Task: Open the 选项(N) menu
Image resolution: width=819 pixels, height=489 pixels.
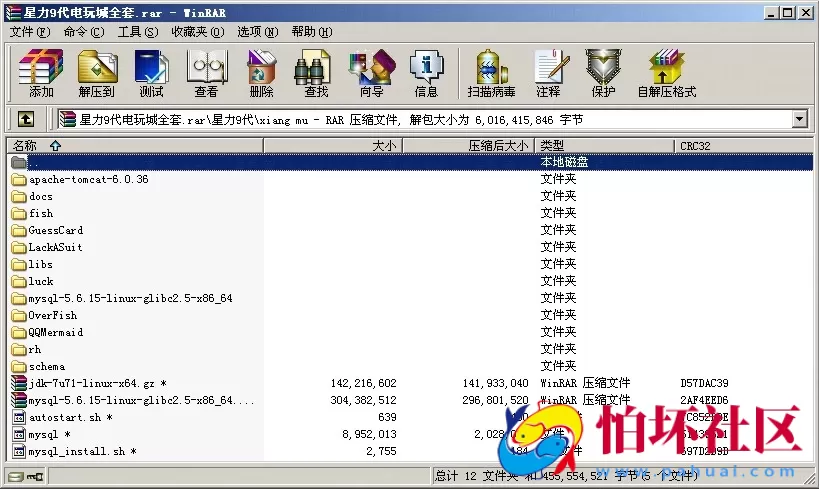Action: tap(258, 32)
